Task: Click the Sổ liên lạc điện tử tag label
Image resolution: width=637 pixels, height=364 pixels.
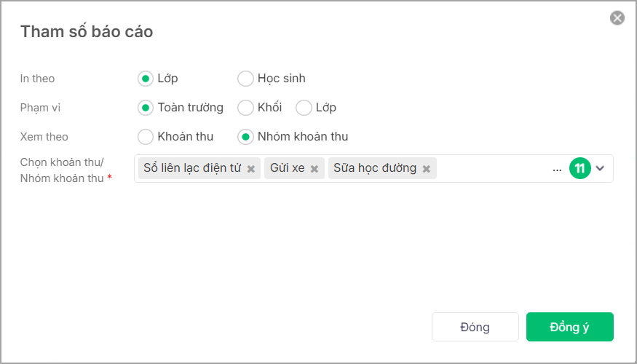Action: coord(191,168)
